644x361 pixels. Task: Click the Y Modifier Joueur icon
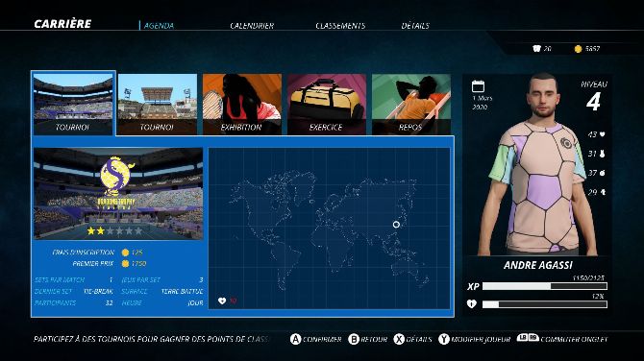pyautogui.click(x=443, y=339)
